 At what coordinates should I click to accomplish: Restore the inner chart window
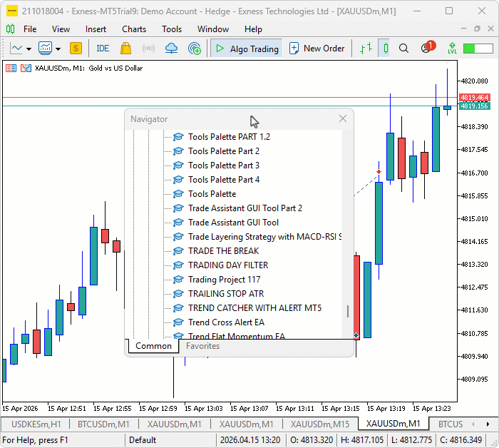477,29
